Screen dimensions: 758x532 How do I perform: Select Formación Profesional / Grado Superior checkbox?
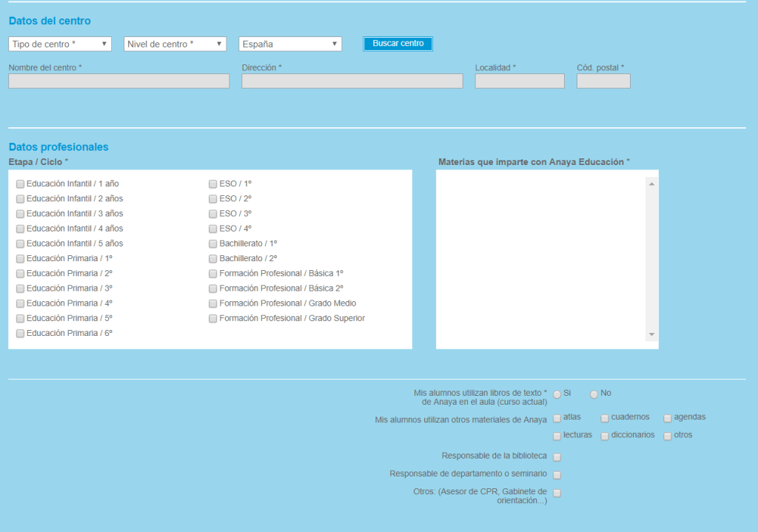click(213, 319)
